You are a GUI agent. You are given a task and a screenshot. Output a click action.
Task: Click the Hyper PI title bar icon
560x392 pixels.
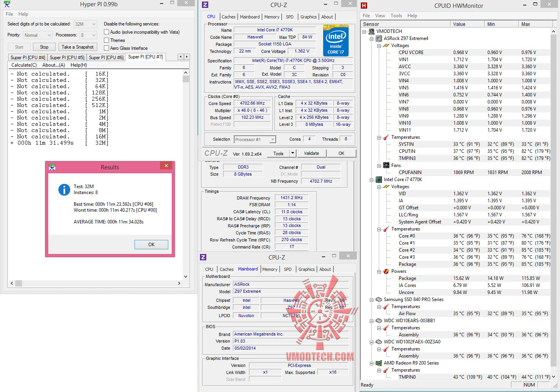coord(7,4)
